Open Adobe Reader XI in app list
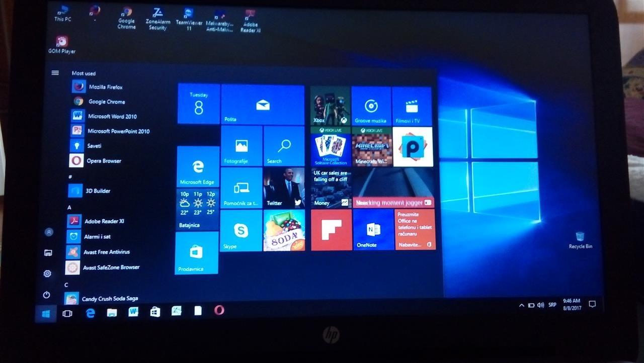Screen dimensions: 644x363 [95, 221]
